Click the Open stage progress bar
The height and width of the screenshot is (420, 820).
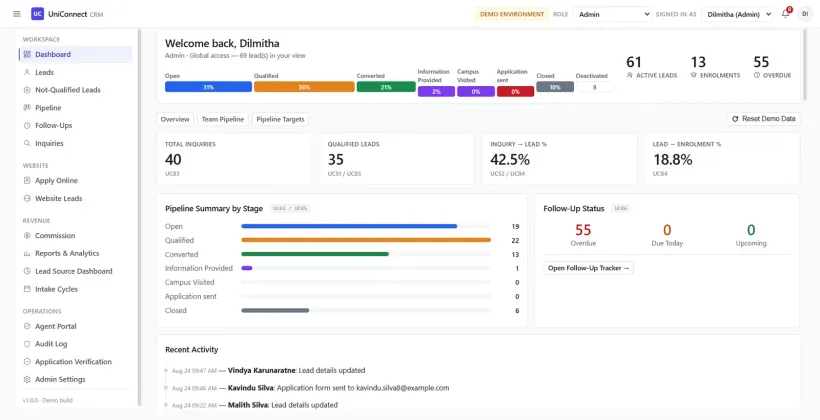pos(366,226)
